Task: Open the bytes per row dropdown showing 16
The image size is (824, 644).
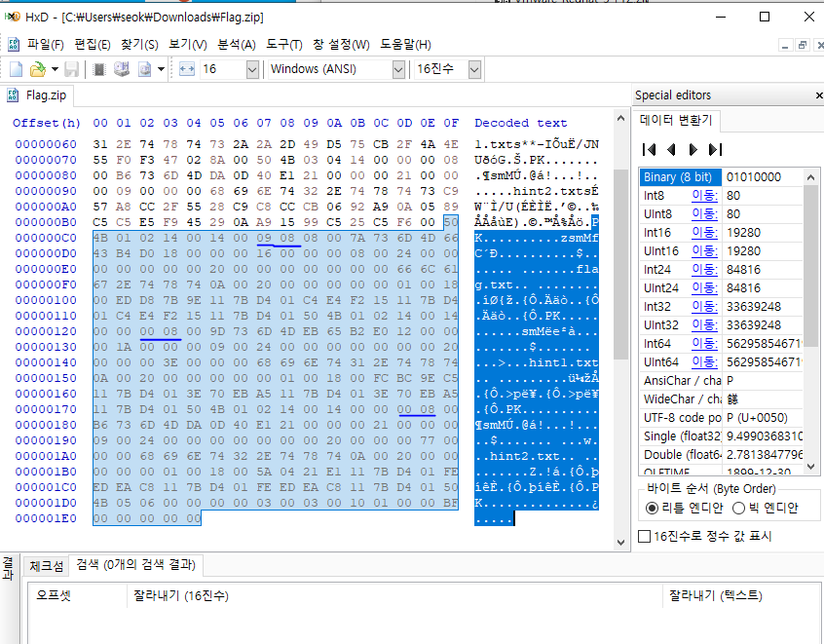Action: 252,69
